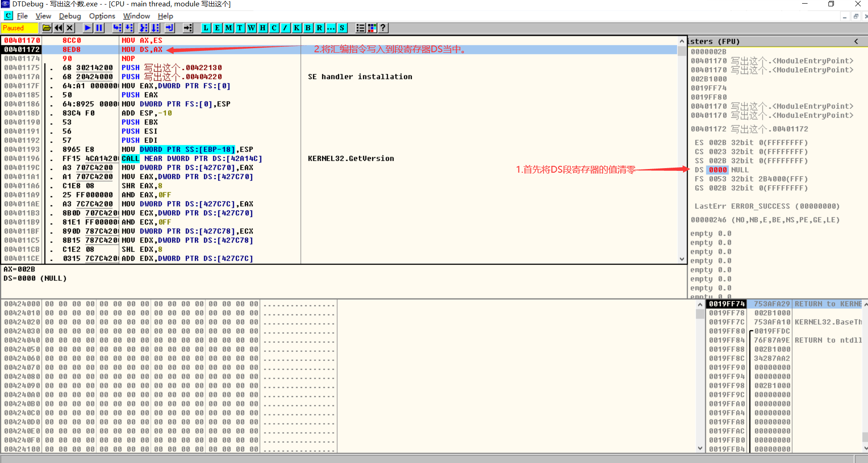
Task: Show the Windows list (W button)
Action: (251, 28)
